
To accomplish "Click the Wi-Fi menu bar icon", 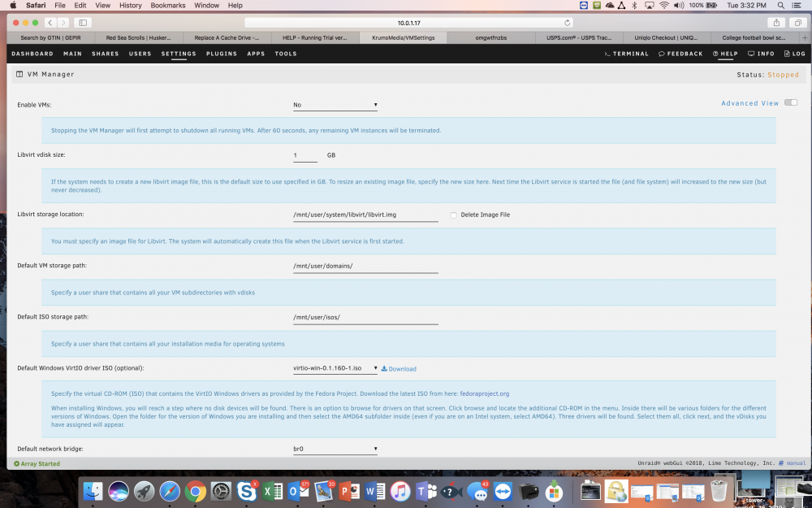I will click(664, 5).
